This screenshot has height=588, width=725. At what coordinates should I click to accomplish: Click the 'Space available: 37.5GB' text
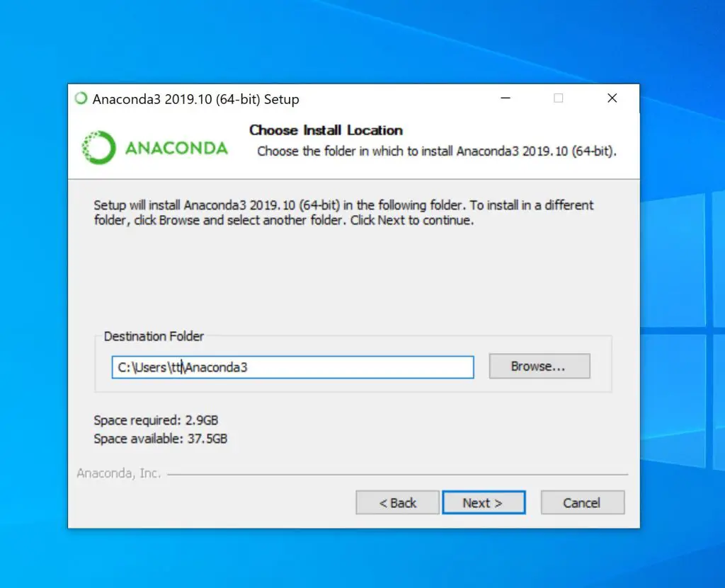pos(161,438)
